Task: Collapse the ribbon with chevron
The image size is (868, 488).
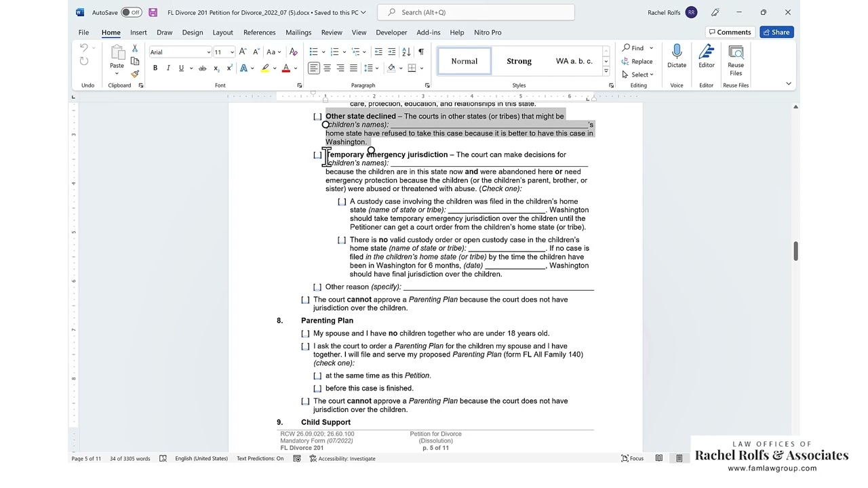Action: tap(789, 84)
